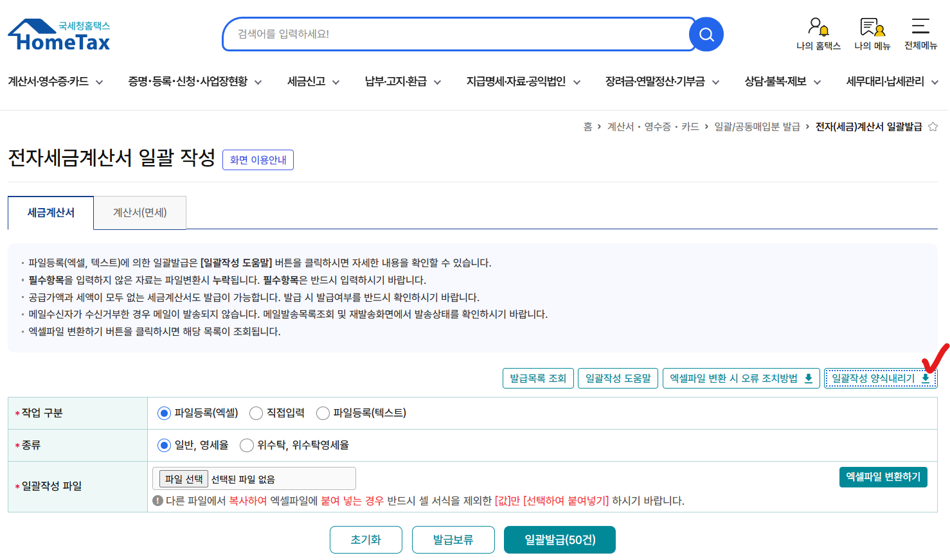950x560 pixels.
Task: Click the blue search magnifier button
Action: pos(706,35)
